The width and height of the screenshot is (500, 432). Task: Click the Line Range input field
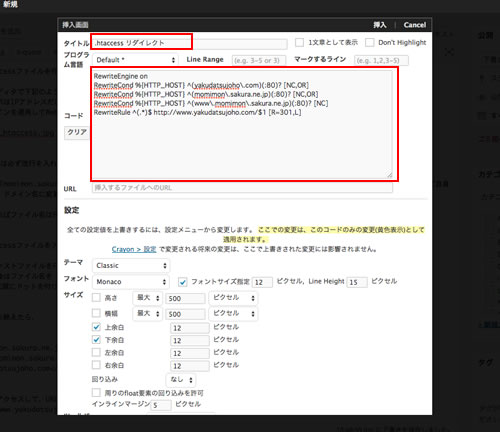(x=259, y=60)
